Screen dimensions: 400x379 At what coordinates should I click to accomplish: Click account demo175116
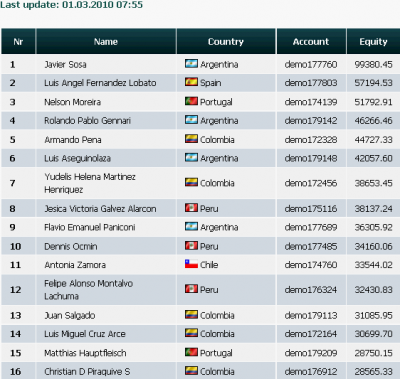tap(311, 209)
